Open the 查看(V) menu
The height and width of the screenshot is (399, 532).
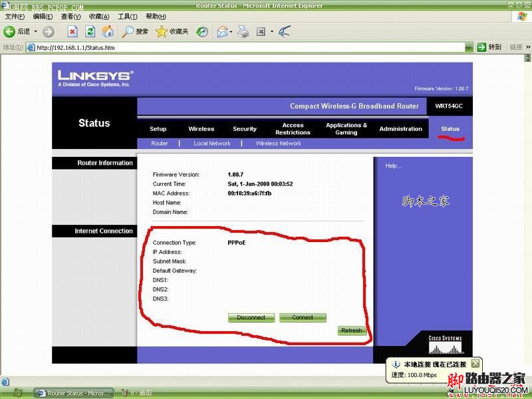(x=71, y=16)
